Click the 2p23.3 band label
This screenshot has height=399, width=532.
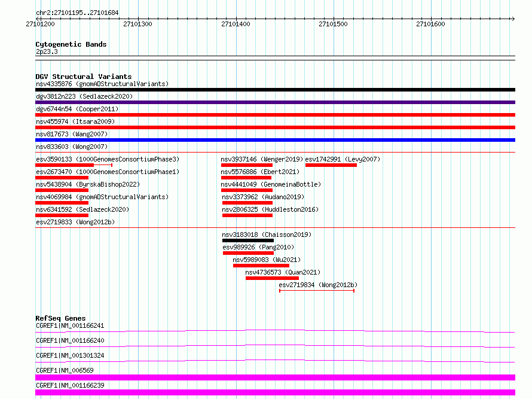click(47, 51)
